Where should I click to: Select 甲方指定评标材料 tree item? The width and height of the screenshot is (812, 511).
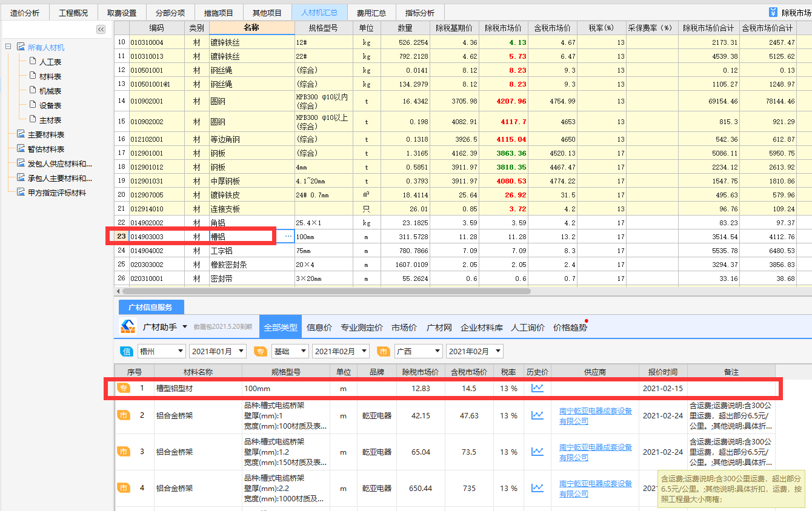(x=57, y=193)
